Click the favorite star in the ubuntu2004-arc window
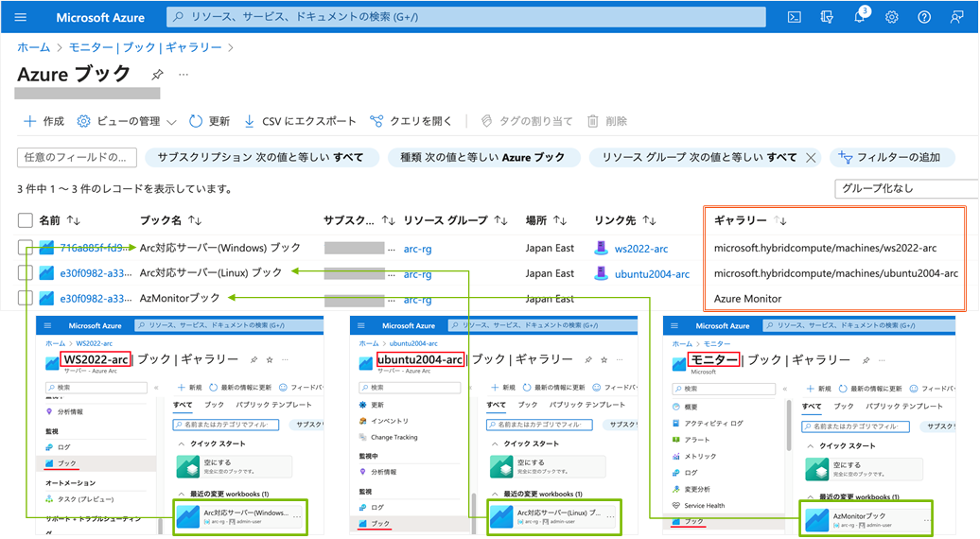Screen dimensions: 980x539 click(604, 359)
